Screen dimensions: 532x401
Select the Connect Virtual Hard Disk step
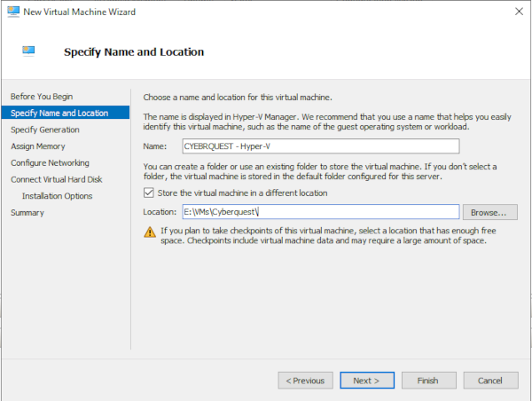(x=58, y=179)
